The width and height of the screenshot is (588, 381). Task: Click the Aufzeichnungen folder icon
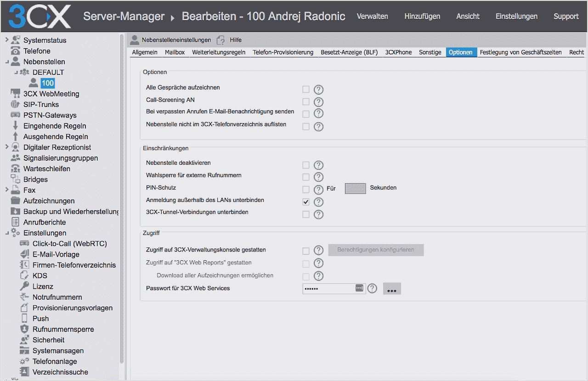point(15,201)
